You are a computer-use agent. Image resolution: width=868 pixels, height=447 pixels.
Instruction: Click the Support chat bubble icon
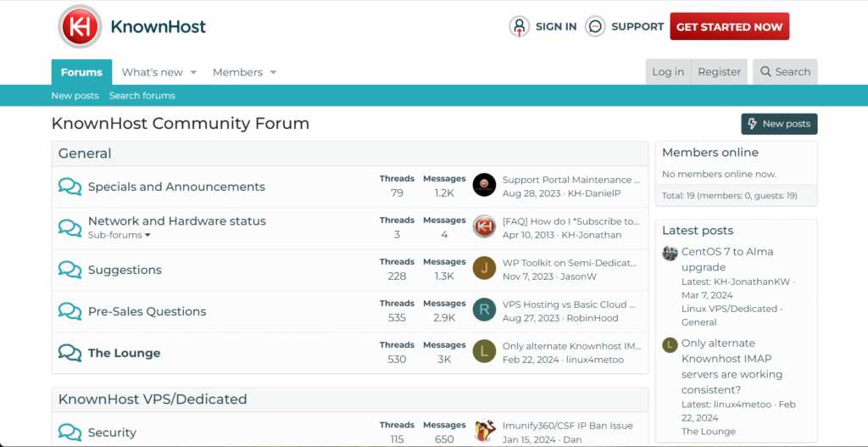(x=595, y=26)
